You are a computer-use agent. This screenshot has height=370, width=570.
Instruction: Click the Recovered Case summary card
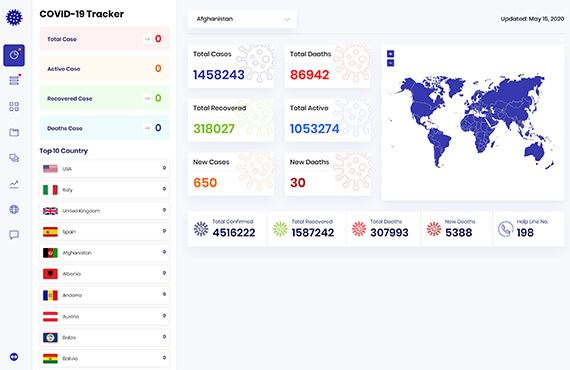coord(104,98)
